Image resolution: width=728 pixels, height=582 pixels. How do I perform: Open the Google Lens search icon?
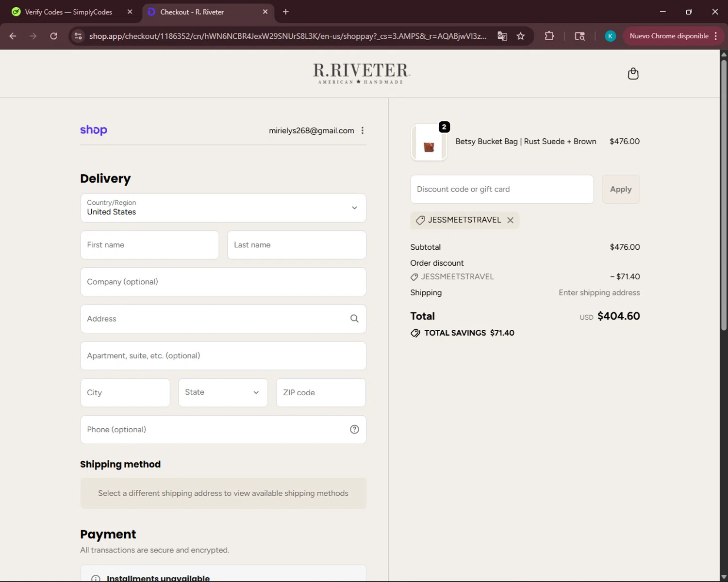pos(579,36)
